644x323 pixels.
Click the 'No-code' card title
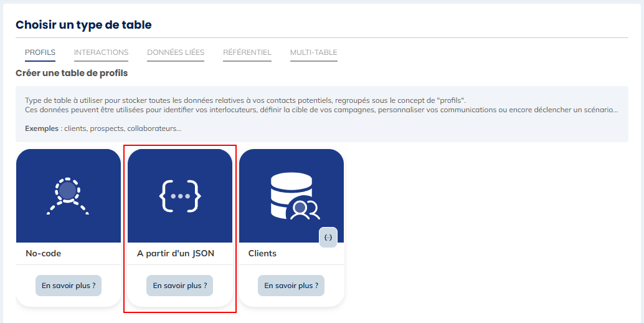pos(43,254)
